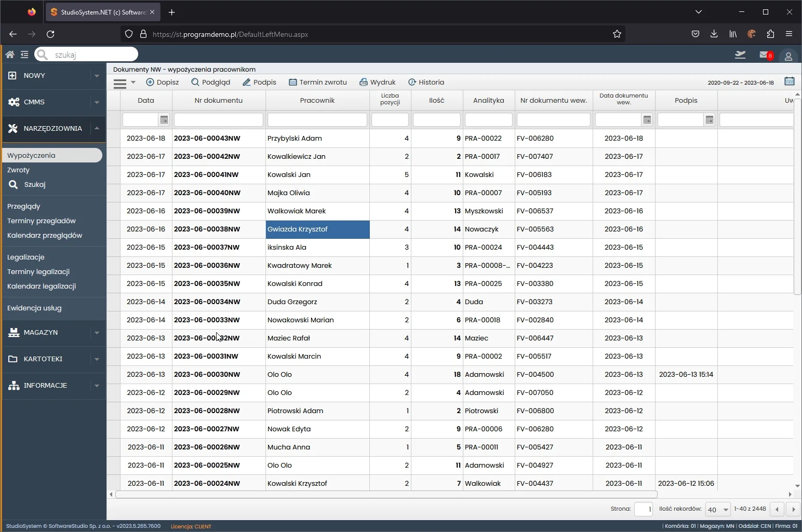This screenshot has height=532, width=802.
Task: Open the Historia history view
Action: [x=426, y=82]
